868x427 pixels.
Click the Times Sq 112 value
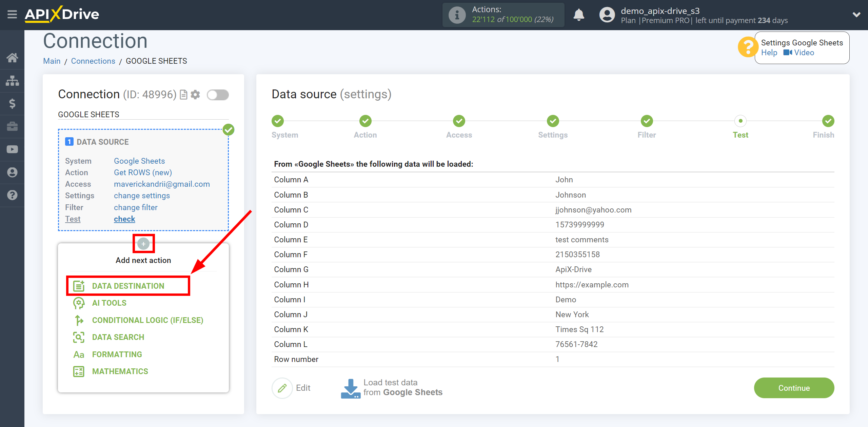point(579,329)
